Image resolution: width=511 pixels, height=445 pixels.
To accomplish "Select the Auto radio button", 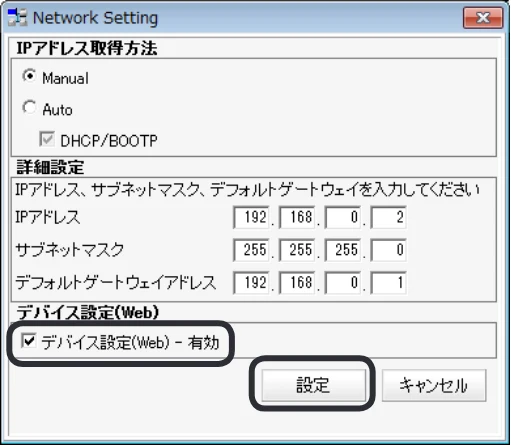I will click(x=29, y=108).
